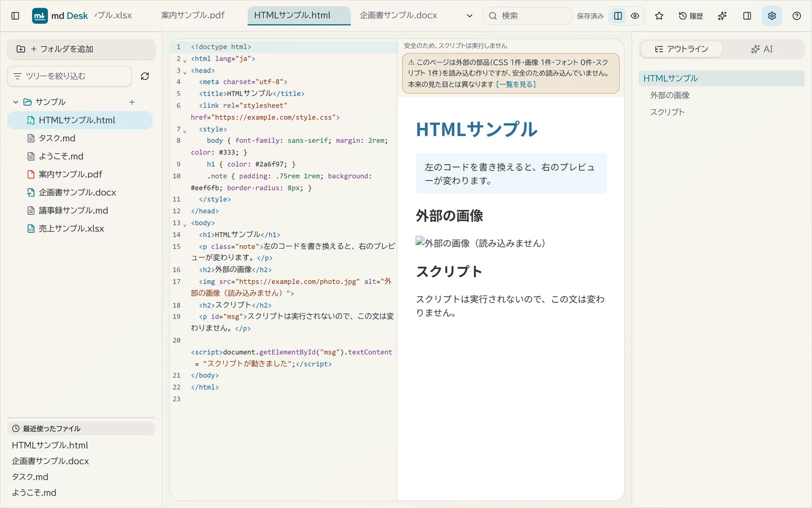Follow the 一覧を見る link in warning
This screenshot has width=812, height=508.
516,84
